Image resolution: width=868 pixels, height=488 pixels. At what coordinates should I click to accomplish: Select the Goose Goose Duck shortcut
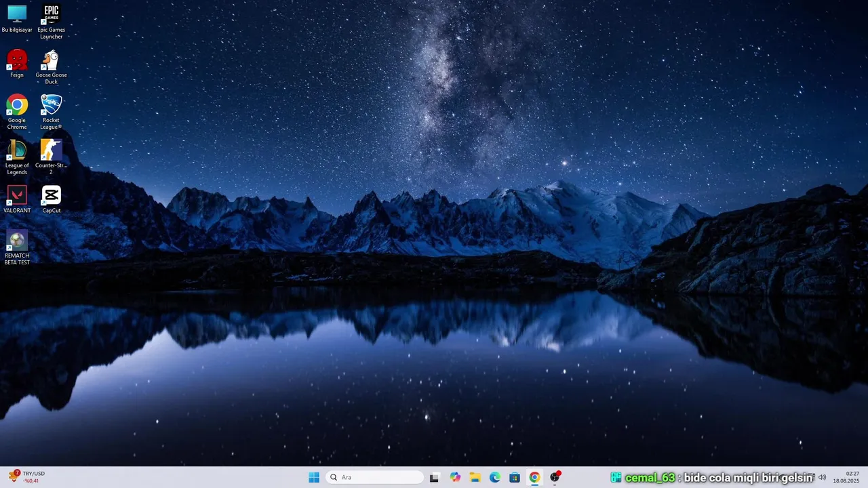[x=51, y=67]
